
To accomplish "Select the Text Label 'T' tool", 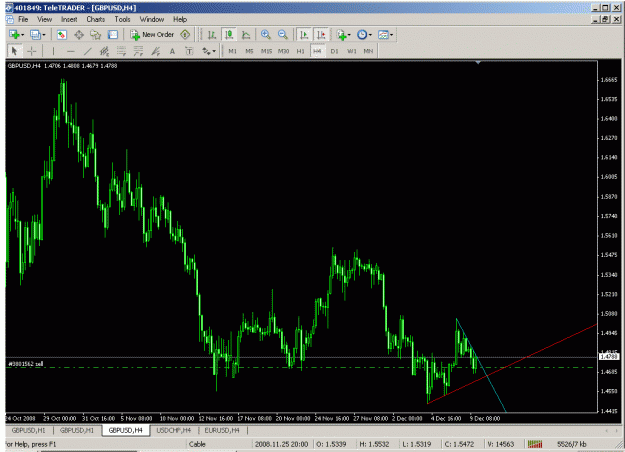I will tap(189, 51).
